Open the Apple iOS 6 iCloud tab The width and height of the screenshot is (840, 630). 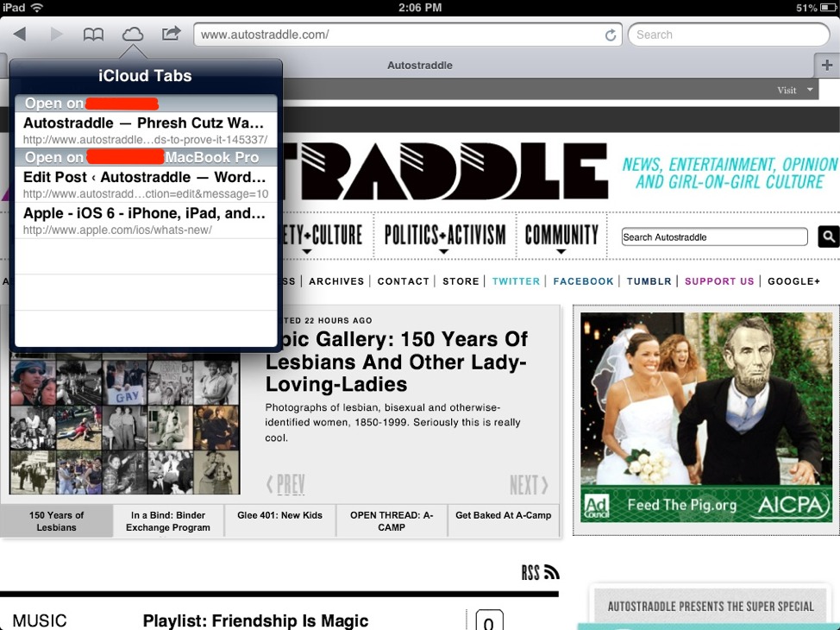(145, 220)
